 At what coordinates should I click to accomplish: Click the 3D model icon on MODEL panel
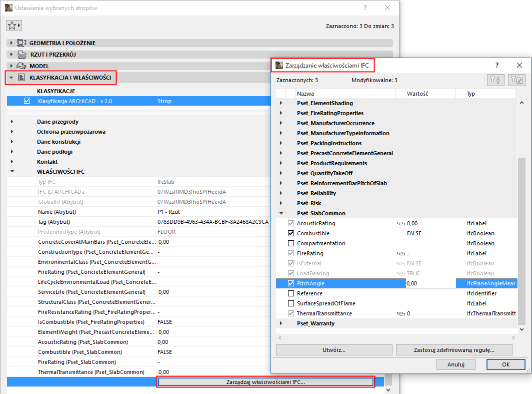point(21,65)
